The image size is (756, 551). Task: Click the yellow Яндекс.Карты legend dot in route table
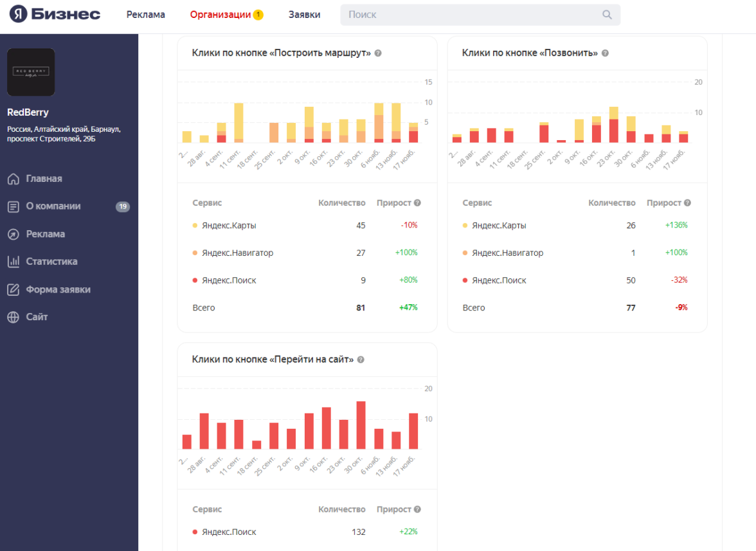(x=195, y=226)
